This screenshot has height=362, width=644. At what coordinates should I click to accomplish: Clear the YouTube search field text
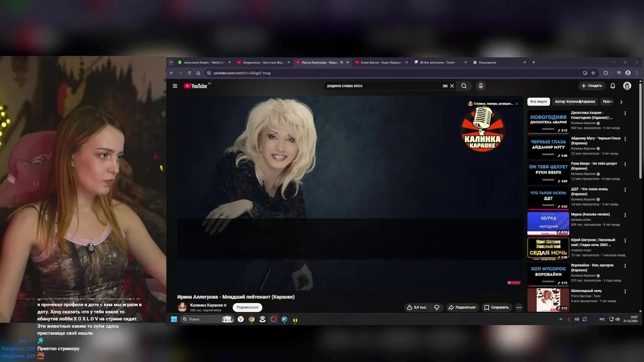pos(452,86)
